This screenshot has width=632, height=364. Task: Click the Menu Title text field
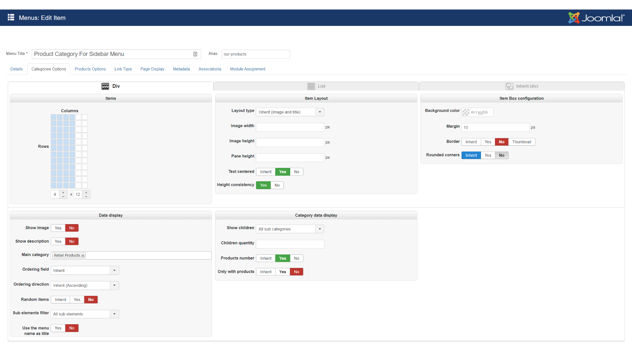[x=116, y=54]
